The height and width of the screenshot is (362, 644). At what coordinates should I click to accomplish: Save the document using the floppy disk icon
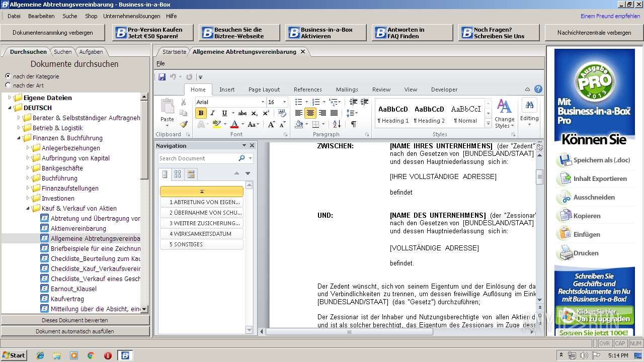pyautogui.click(x=162, y=77)
